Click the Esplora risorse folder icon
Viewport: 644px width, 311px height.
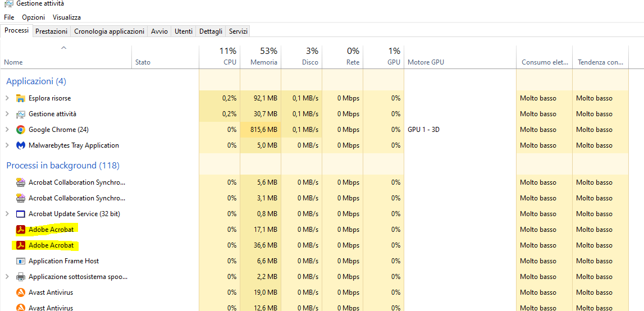click(x=21, y=98)
